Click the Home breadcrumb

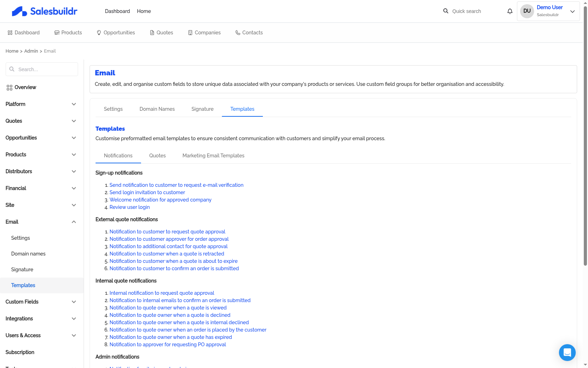coord(12,51)
